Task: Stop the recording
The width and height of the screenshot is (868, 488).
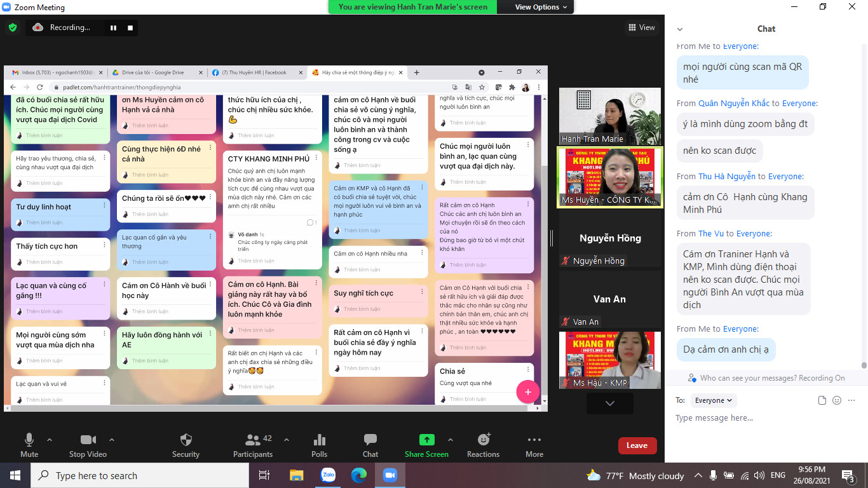Action: click(x=130, y=28)
